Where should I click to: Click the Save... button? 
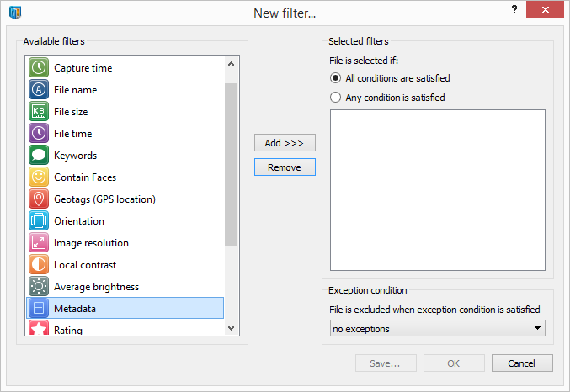386,363
